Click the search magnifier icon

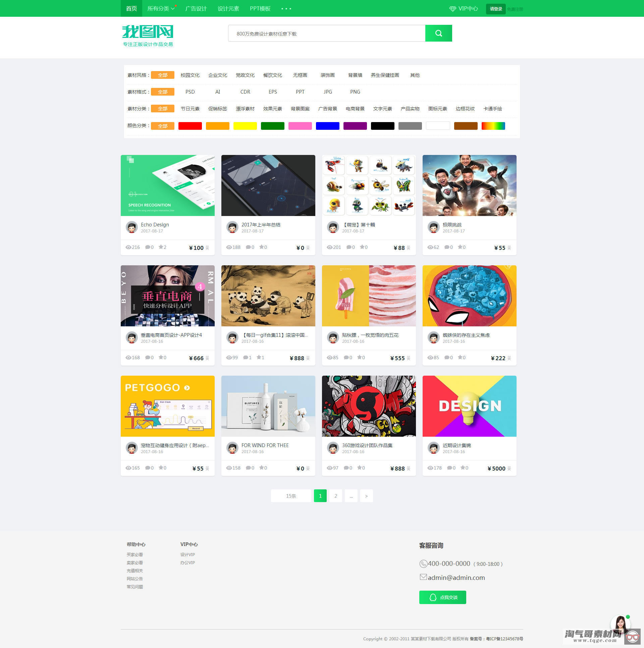tap(439, 33)
